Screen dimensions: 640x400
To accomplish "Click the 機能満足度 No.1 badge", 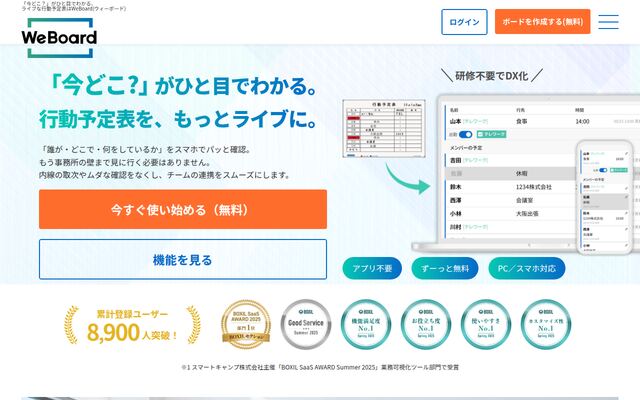I will pos(366,324).
